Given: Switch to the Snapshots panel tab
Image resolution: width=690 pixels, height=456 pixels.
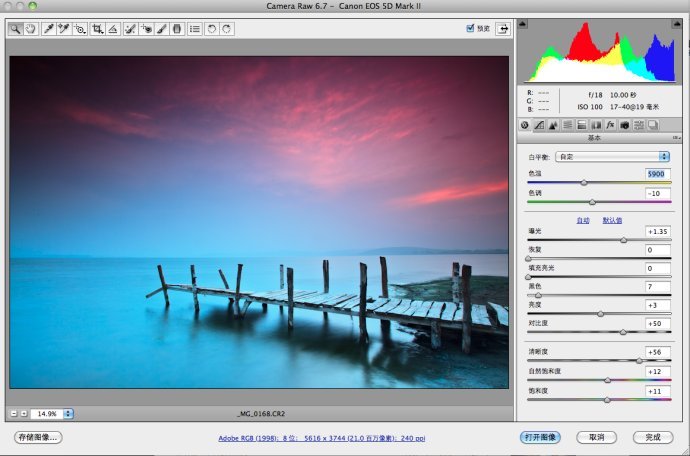Looking at the screenshot, I should click(x=653, y=125).
